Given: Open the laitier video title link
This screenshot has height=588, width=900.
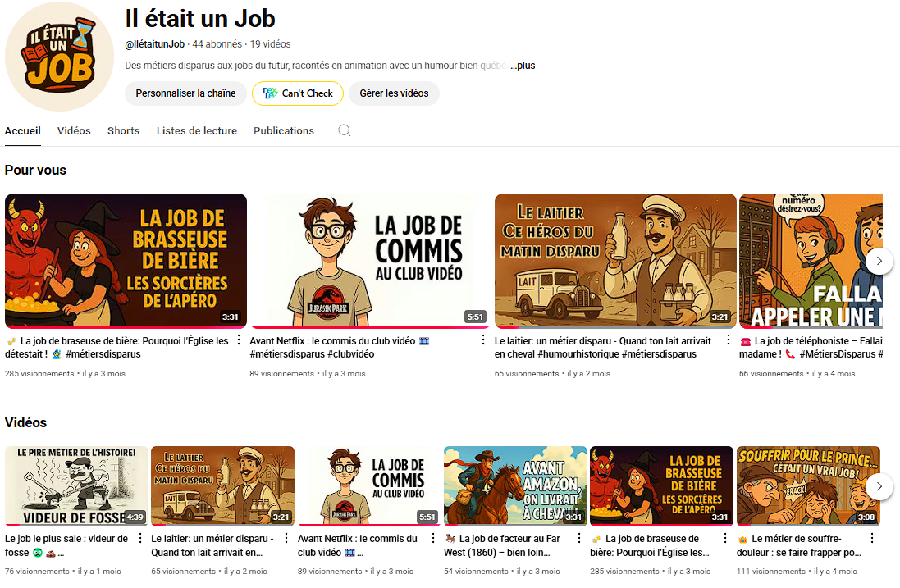Looking at the screenshot, I should tap(603, 345).
